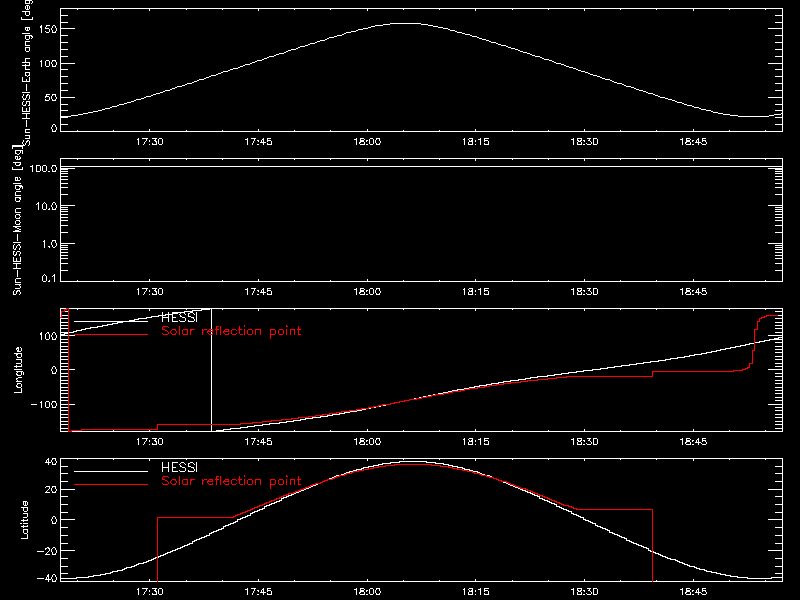
Task: Click the Longitude axis title
Action: (18, 370)
